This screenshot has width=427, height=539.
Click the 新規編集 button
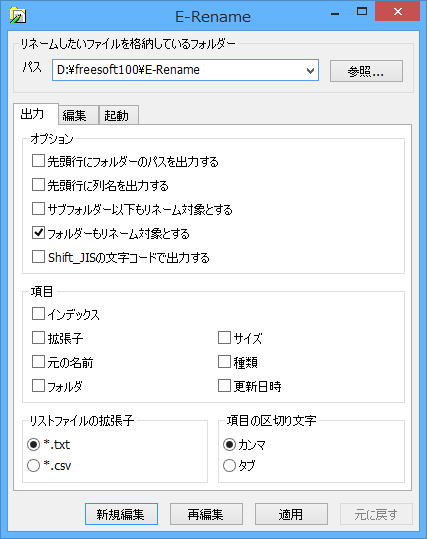pyautogui.click(x=121, y=514)
